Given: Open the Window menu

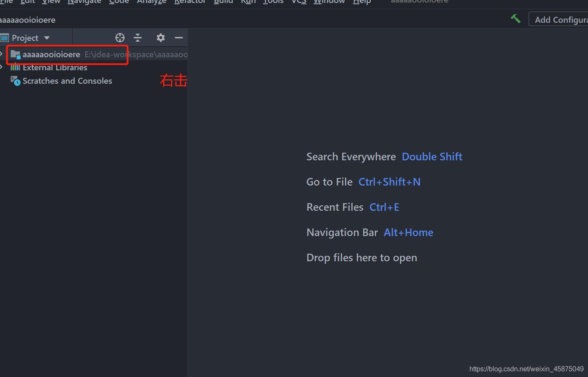Looking at the screenshot, I should [329, 2].
